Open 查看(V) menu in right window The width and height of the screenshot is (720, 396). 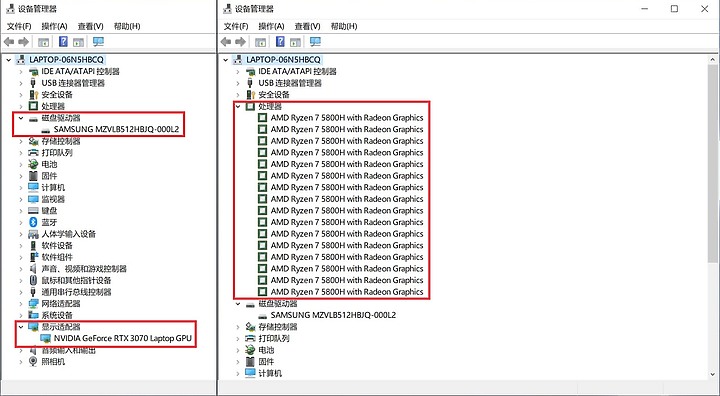(307, 26)
